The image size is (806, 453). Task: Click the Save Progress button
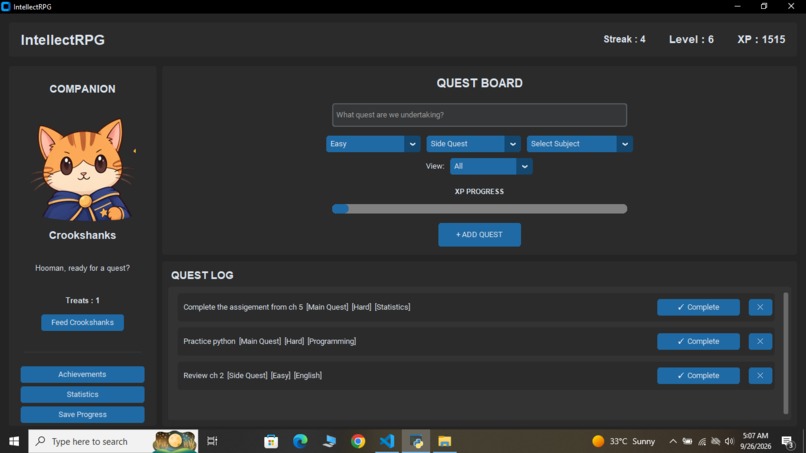pyautogui.click(x=82, y=414)
